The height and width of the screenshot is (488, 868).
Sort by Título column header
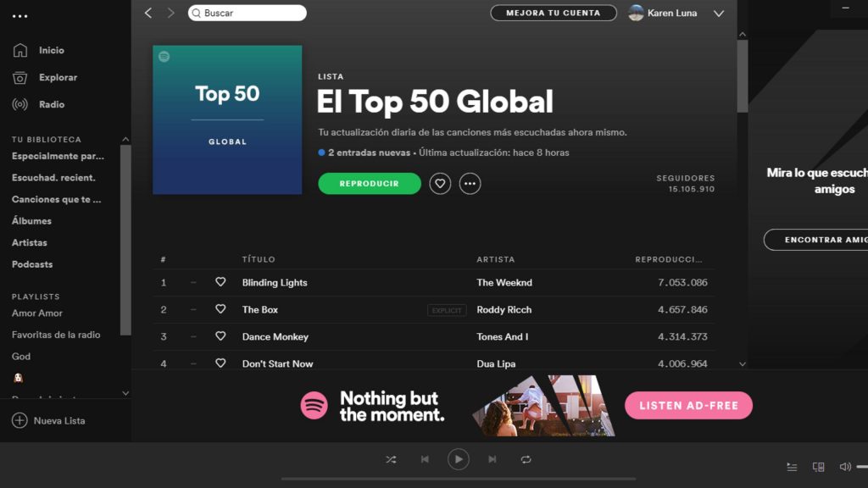click(x=259, y=259)
